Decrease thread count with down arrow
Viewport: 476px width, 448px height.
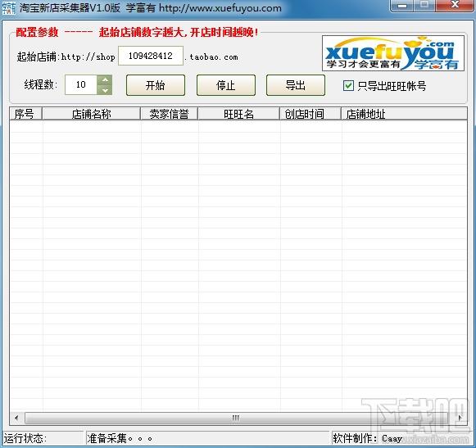[x=105, y=90]
